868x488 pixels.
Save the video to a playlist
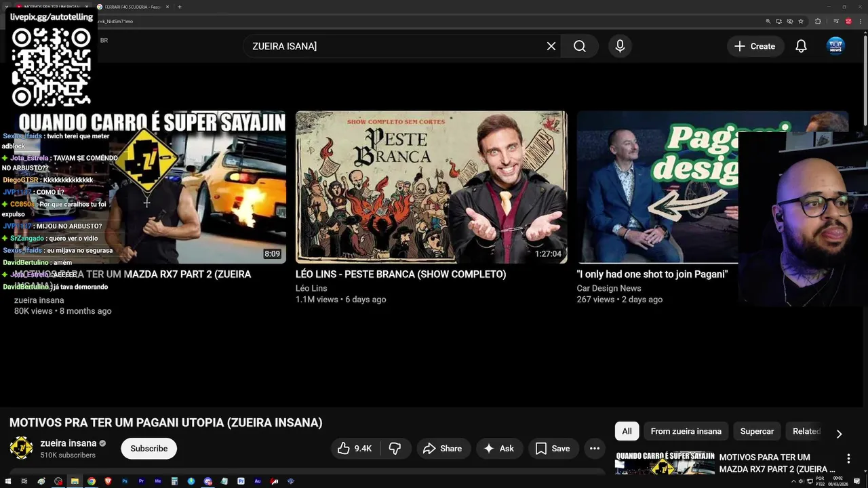(553, 449)
